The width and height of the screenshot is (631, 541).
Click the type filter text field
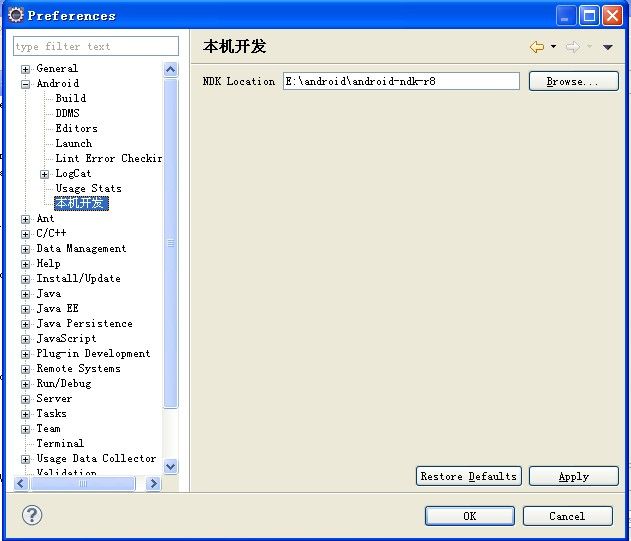click(x=96, y=46)
